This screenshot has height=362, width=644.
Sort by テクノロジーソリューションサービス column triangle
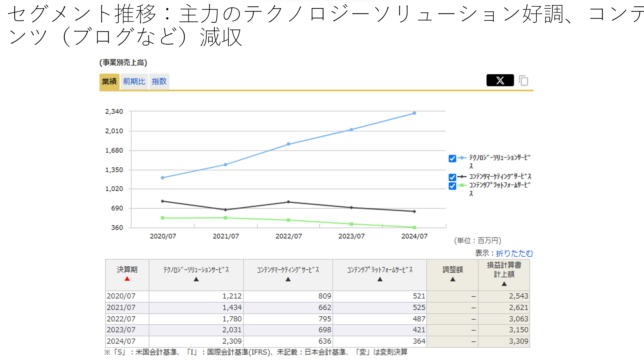pyautogui.click(x=196, y=279)
